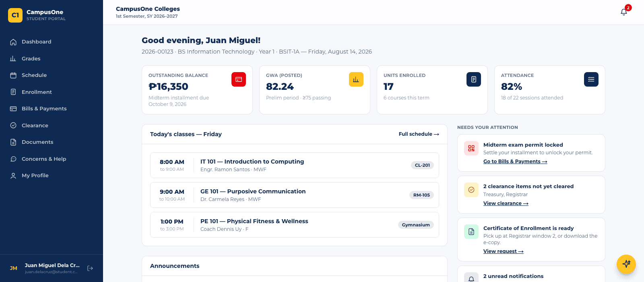Open Dashboard in the sidebar
This screenshot has height=282, width=644.
(52, 42)
